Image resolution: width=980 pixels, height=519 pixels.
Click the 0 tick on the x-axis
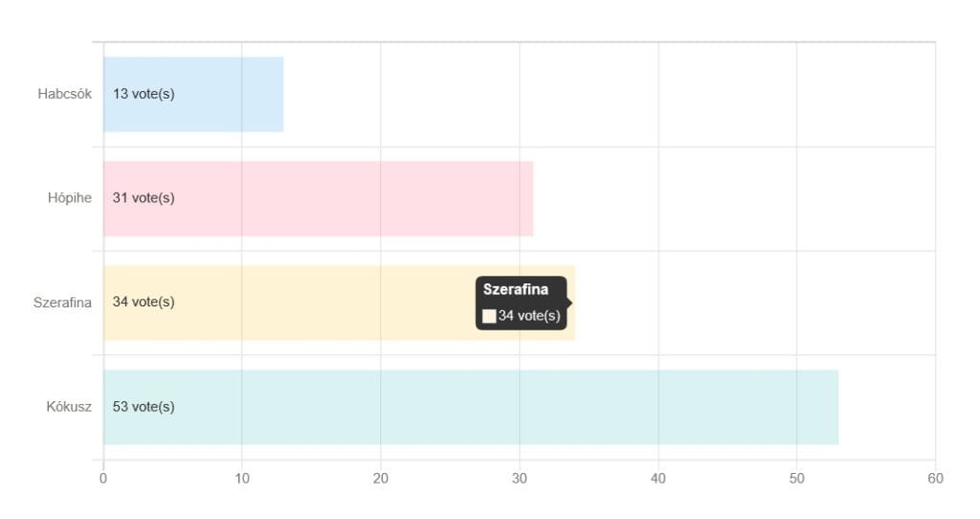[103, 479]
